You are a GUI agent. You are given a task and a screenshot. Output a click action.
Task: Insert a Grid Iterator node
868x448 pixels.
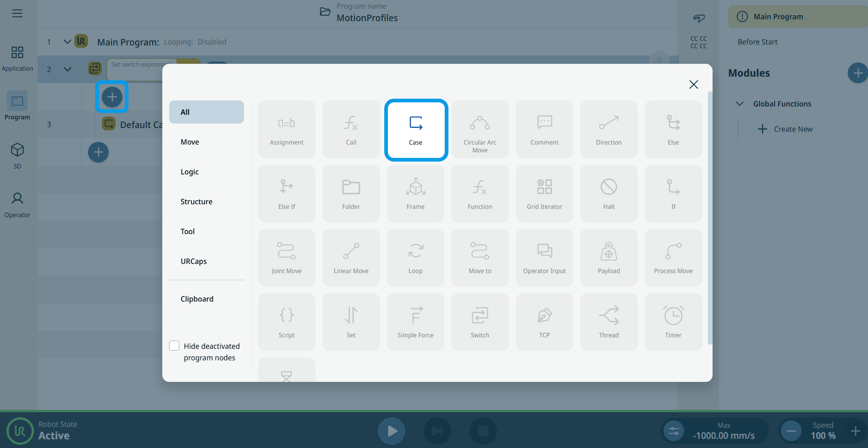[x=544, y=194]
